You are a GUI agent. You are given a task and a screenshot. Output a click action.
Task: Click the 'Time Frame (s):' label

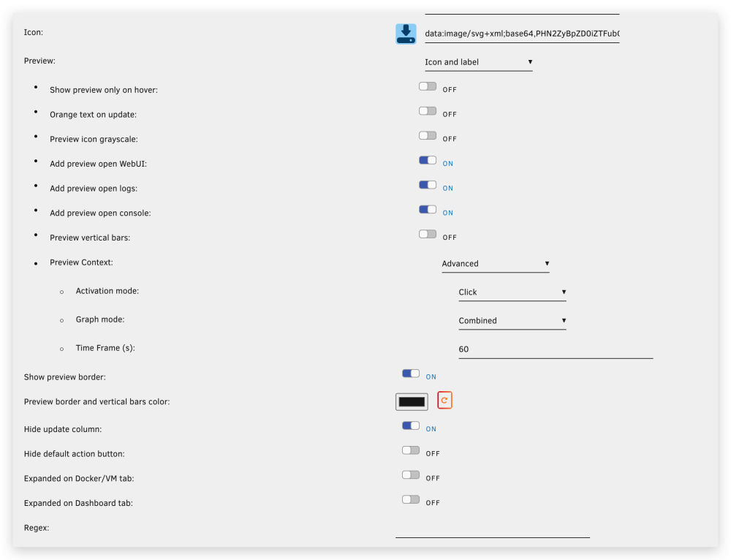coord(105,348)
